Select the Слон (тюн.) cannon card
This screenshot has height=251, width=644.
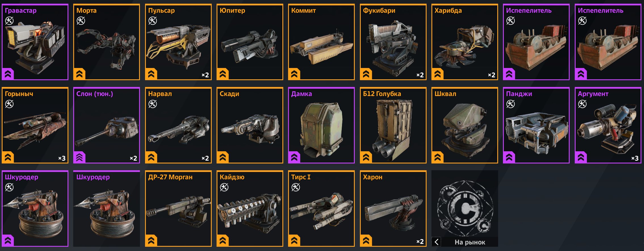(x=106, y=125)
